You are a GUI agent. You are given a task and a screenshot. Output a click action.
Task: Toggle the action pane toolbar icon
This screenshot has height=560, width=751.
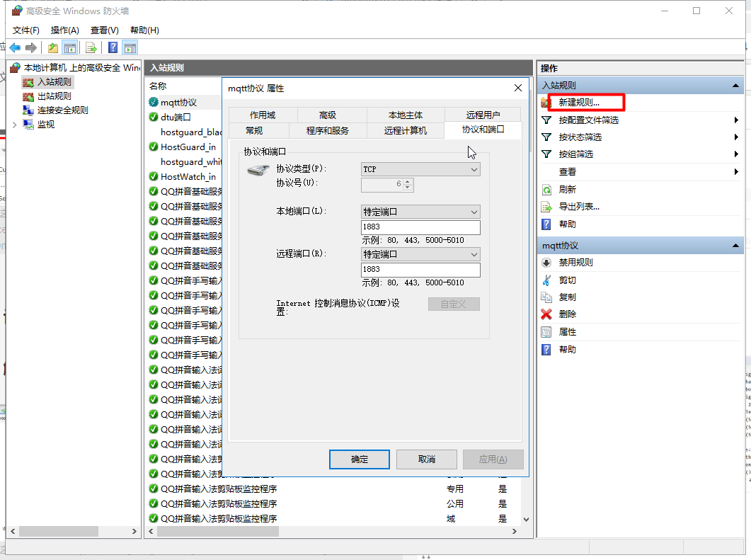130,47
